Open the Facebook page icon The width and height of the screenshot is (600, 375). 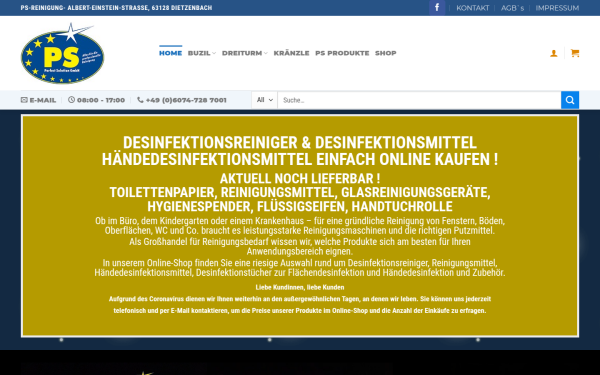437,8
